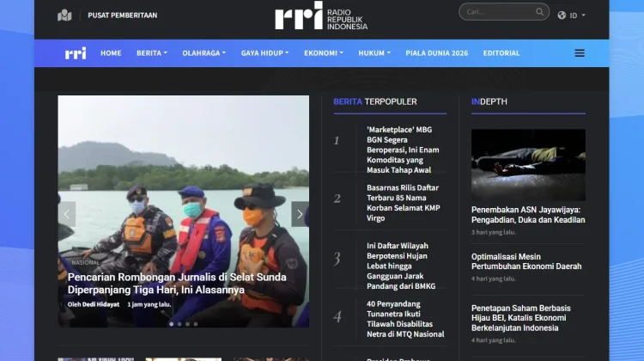Click the map icon beside Pusat Pemberitaan
The image size is (644, 361).
tap(64, 15)
